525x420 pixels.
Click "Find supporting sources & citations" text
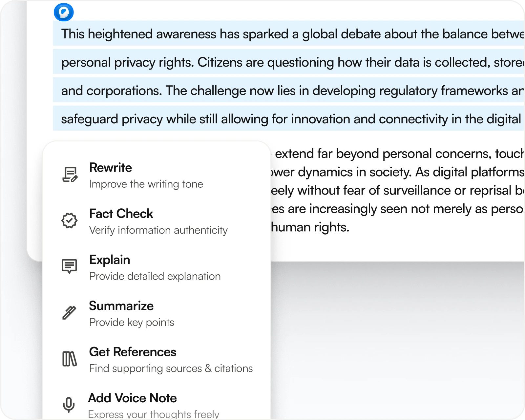coord(171,368)
